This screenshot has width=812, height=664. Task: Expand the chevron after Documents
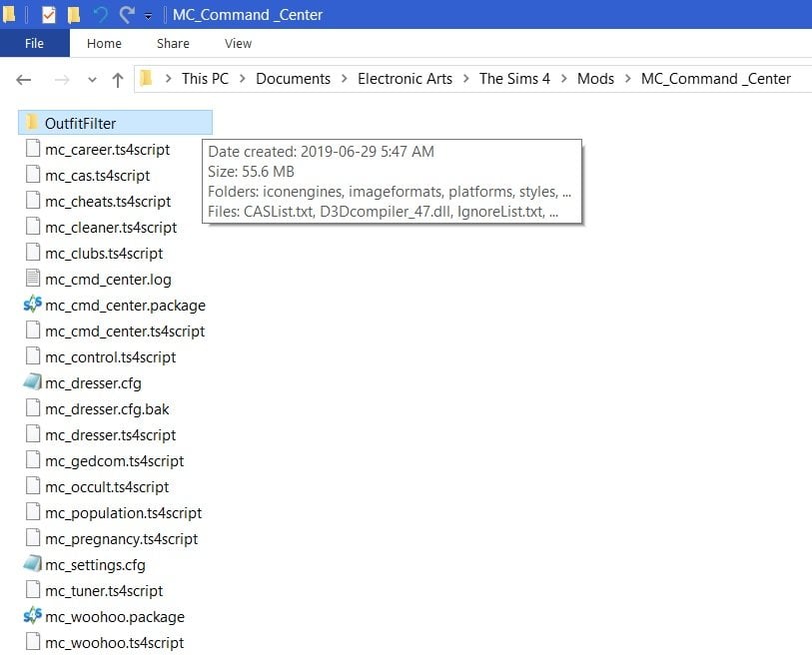[x=345, y=79]
